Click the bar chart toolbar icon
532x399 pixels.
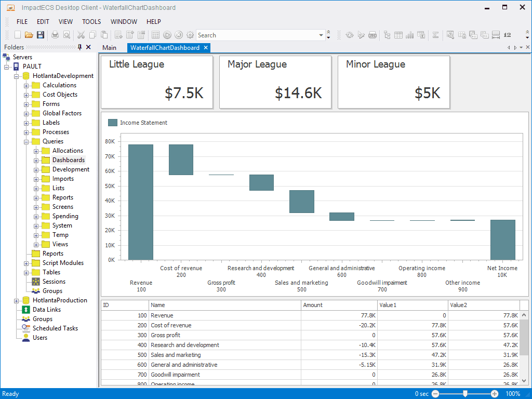(x=409, y=35)
